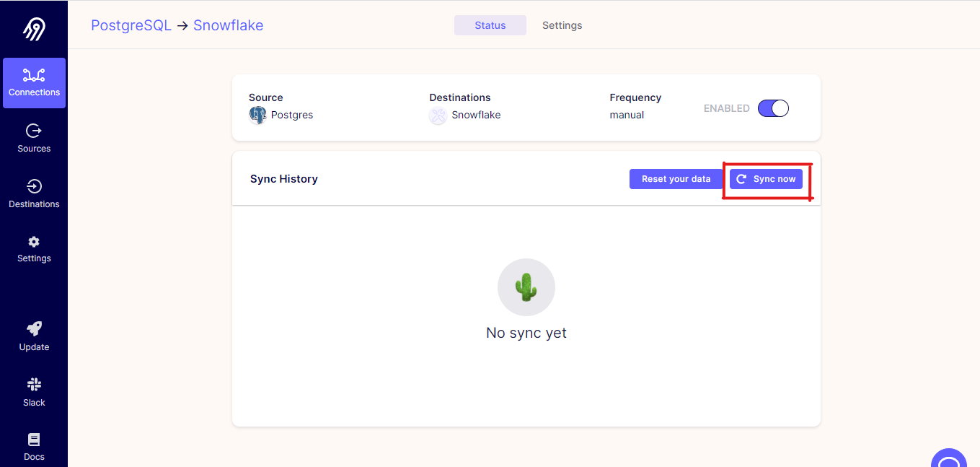
Task: Click the cactus empty-state illustration
Action: (526, 287)
